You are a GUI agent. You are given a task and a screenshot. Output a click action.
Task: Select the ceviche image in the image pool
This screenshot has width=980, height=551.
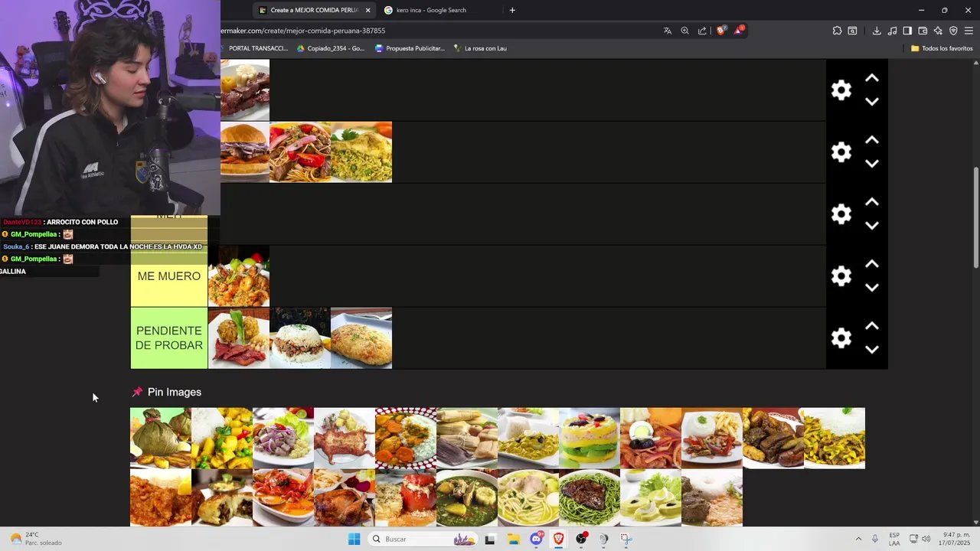point(283,438)
